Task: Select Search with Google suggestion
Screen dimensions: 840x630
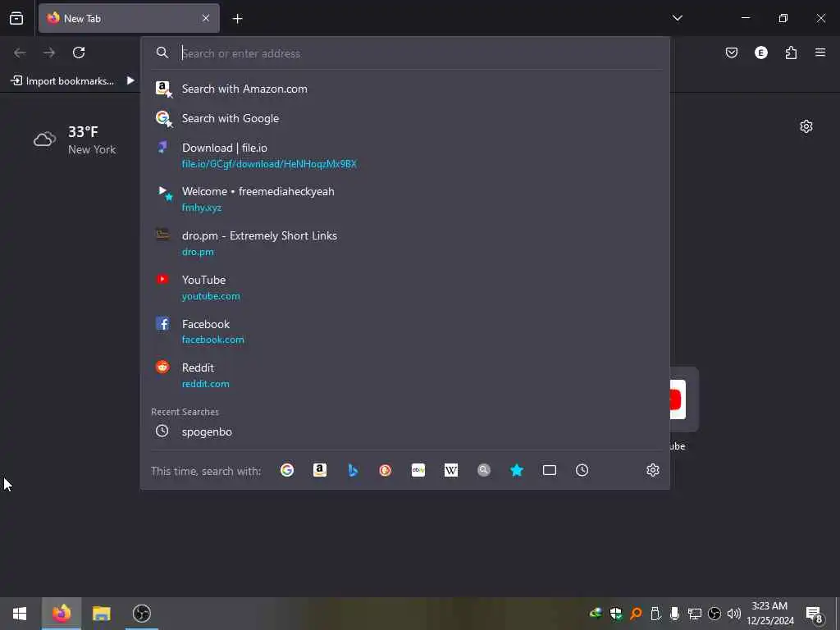Action: (405, 118)
